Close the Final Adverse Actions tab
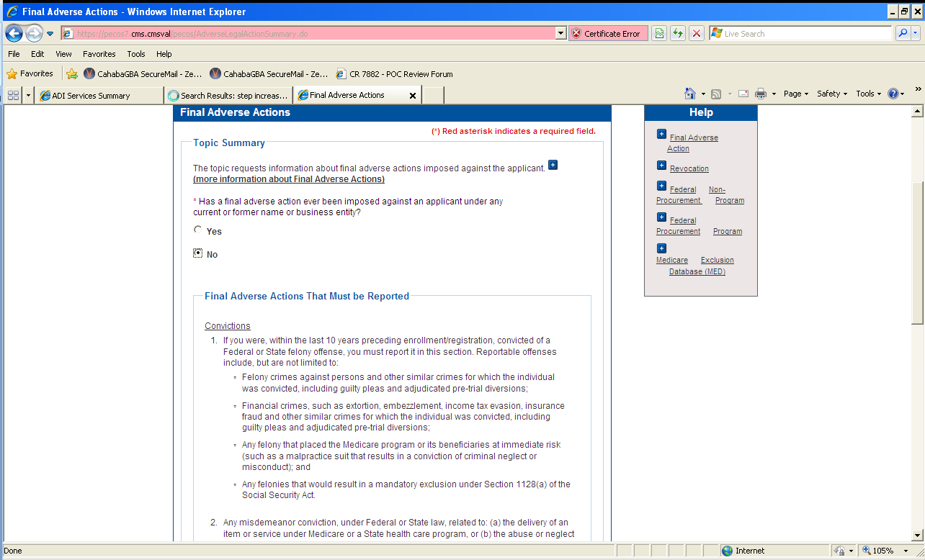 click(x=413, y=95)
